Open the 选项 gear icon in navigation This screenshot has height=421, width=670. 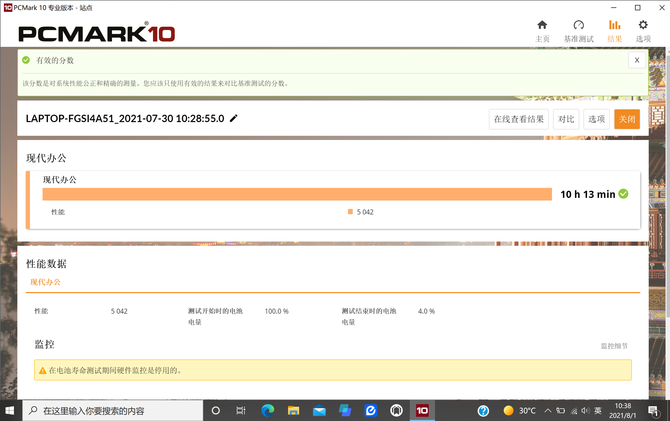coord(643,25)
